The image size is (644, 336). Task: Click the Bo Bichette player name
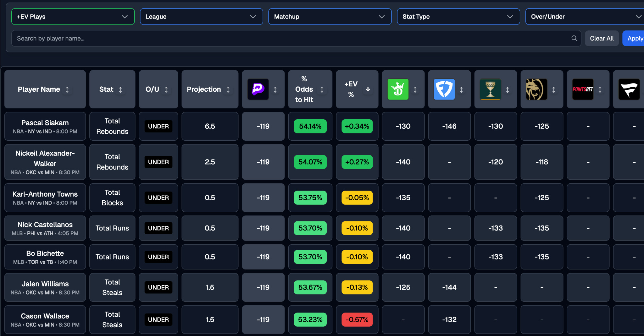click(x=45, y=253)
